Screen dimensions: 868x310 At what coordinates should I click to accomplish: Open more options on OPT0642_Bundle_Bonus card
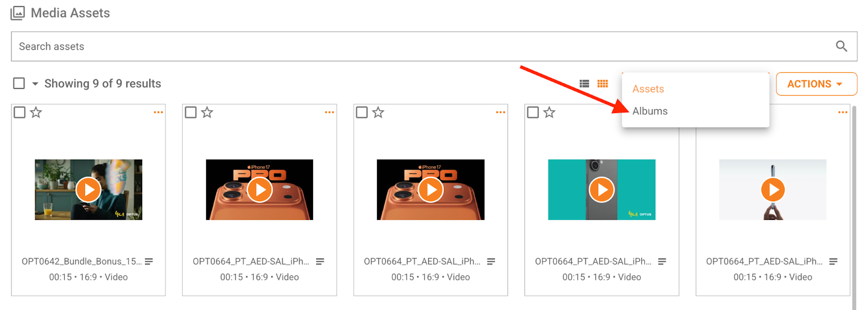(x=158, y=112)
